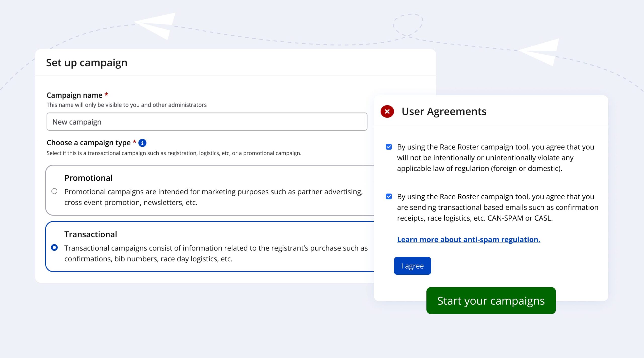This screenshot has height=358, width=644.
Task: Open Learn more about anti-spam regulation link
Action: pos(468,240)
